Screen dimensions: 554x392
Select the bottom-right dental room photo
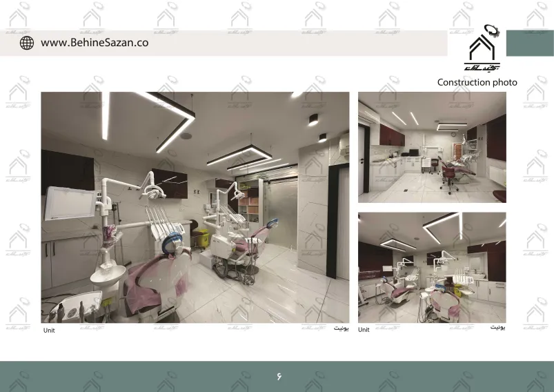(431, 268)
